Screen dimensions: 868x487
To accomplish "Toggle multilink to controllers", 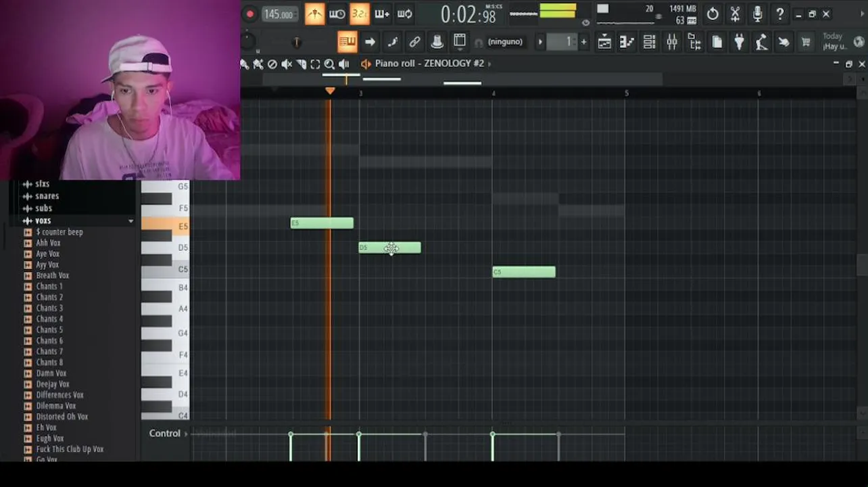I will tap(437, 42).
